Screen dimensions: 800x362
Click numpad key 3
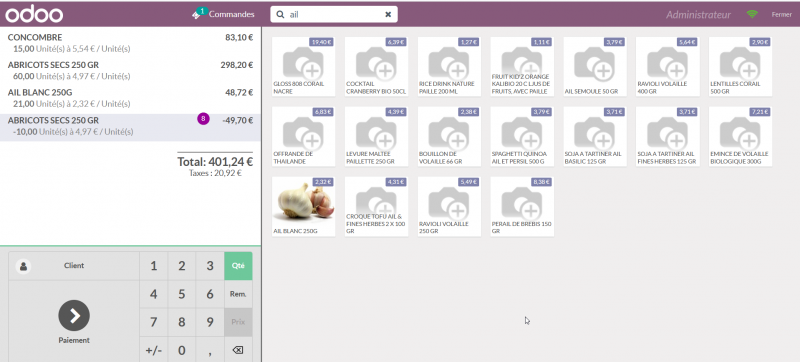[x=210, y=266]
